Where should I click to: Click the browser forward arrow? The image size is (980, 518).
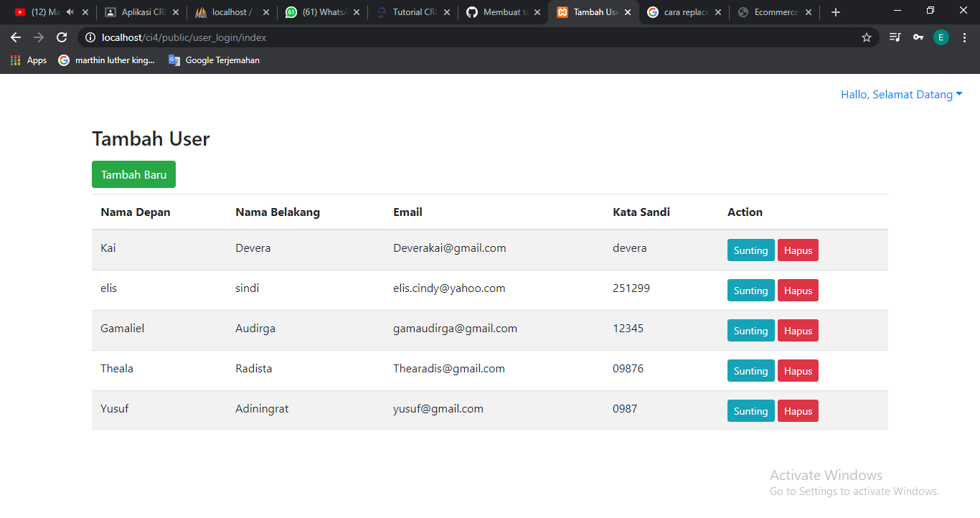[x=39, y=37]
